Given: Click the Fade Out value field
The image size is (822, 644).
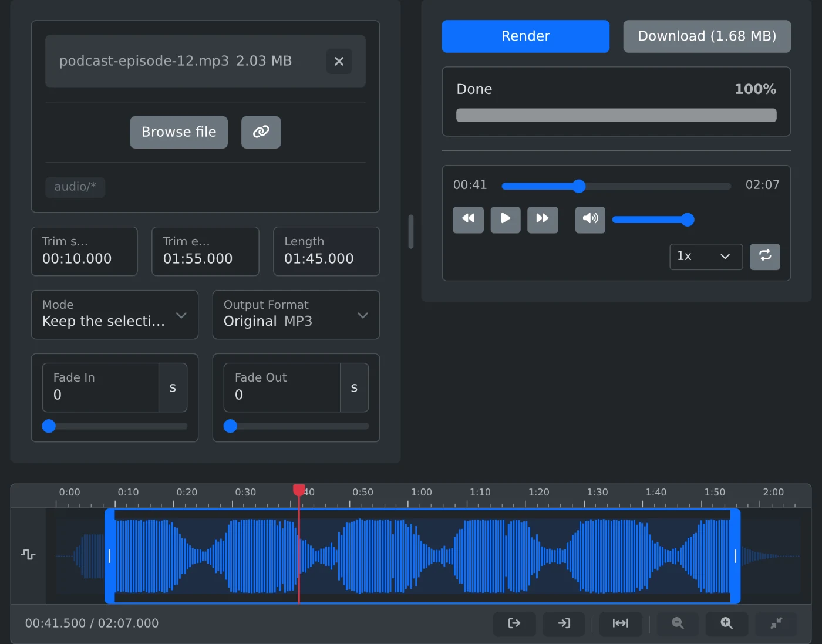Looking at the screenshot, I should (x=282, y=387).
